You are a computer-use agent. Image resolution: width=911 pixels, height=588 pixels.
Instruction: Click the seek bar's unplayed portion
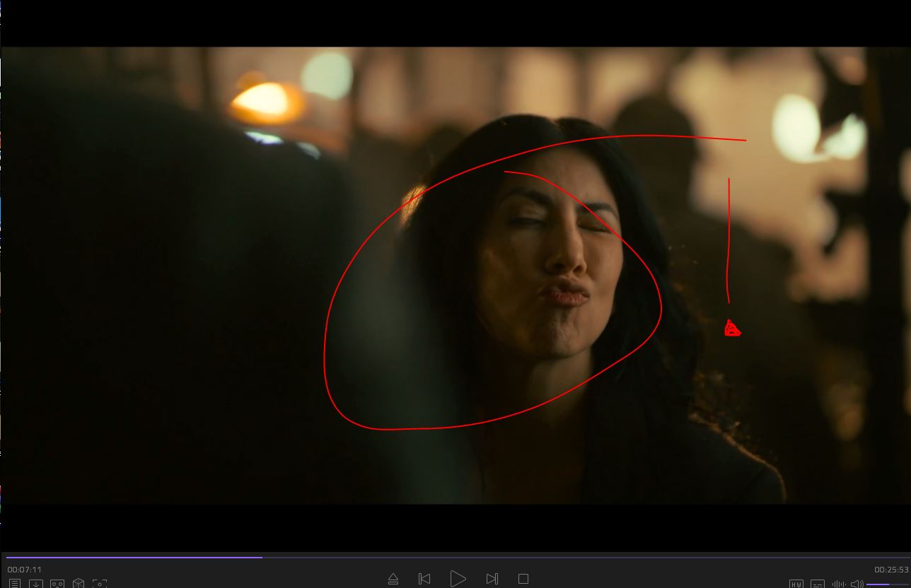566,558
